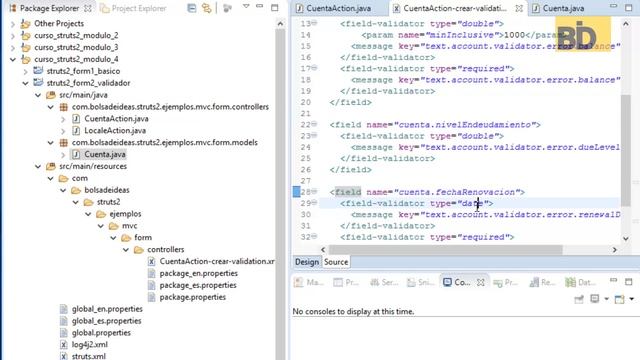Fold the fechaRenovacion field at line 28
The height and width of the screenshot is (360, 640).
click(315, 191)
